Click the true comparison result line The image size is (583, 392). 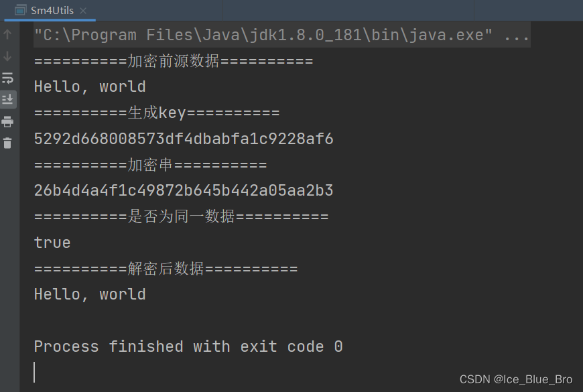coord(52,243)
